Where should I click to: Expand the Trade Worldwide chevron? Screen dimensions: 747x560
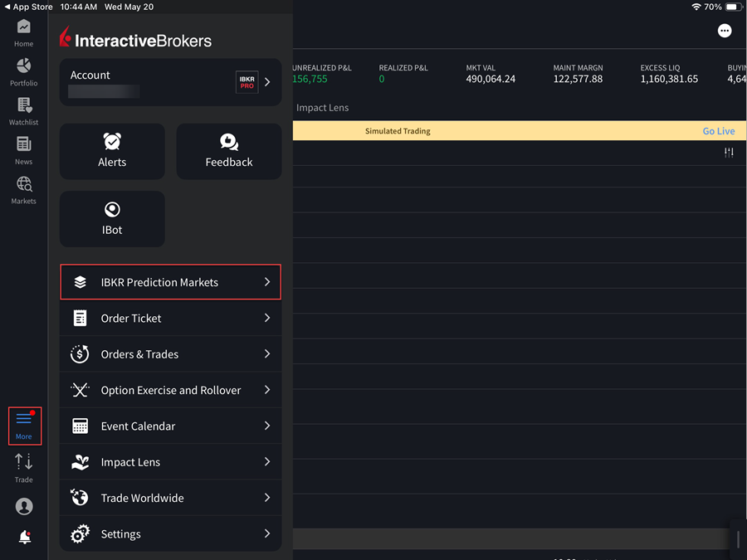tap(267, 498)
